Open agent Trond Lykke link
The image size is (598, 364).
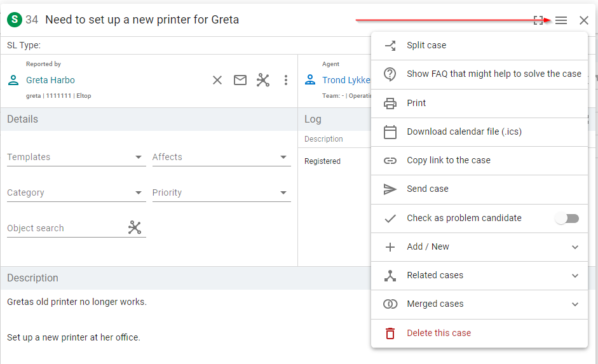tap(346, 80)
